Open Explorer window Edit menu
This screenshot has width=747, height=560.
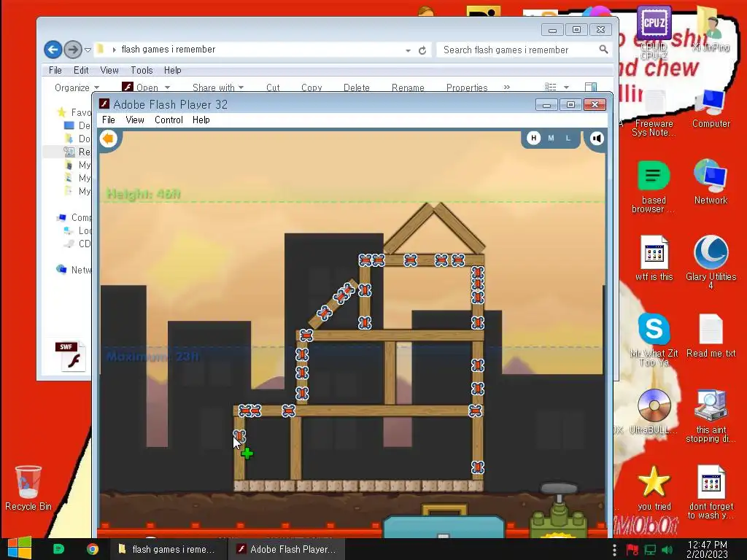pyautogui.click(x=81, y=71)
